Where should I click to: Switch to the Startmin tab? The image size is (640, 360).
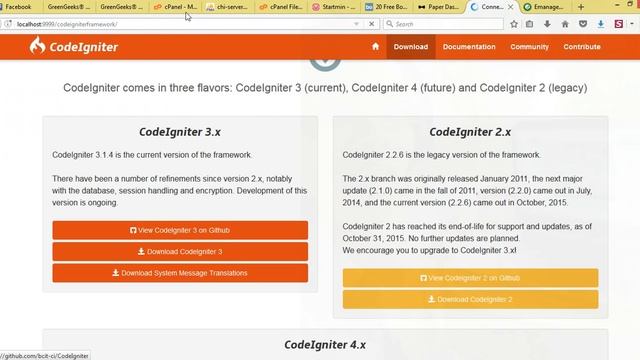point(334,7)
